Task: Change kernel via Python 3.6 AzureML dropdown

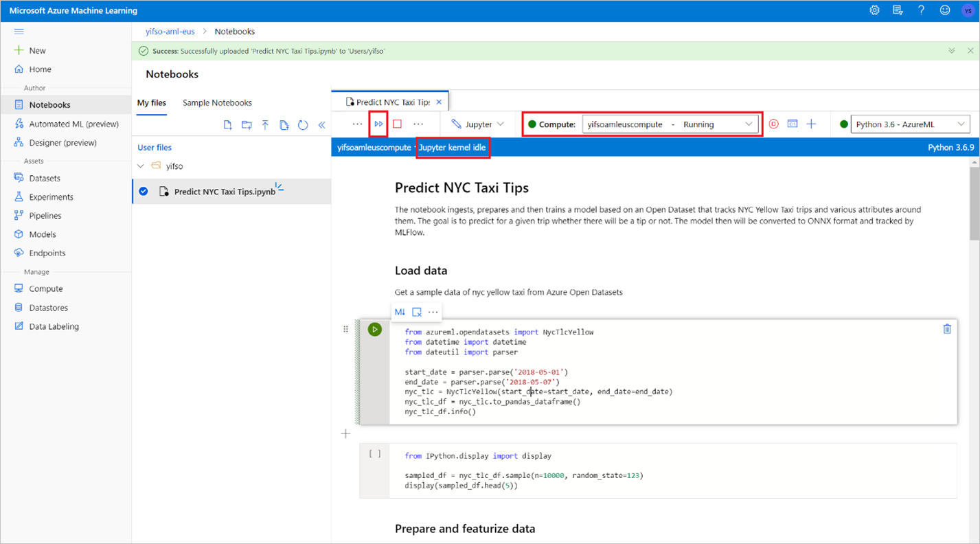Action: click(910, 124)
